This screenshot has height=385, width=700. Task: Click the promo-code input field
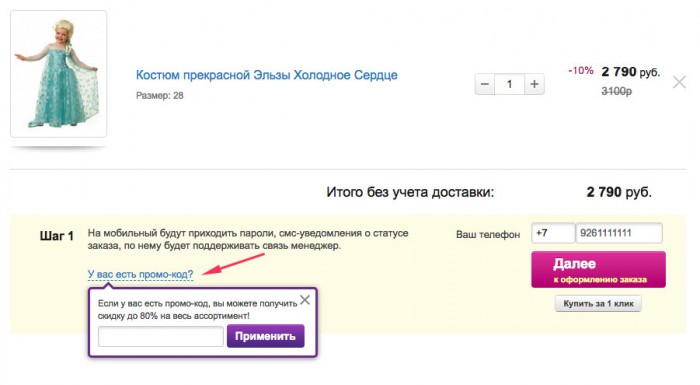pyautogui.click(x=161, y=336)
